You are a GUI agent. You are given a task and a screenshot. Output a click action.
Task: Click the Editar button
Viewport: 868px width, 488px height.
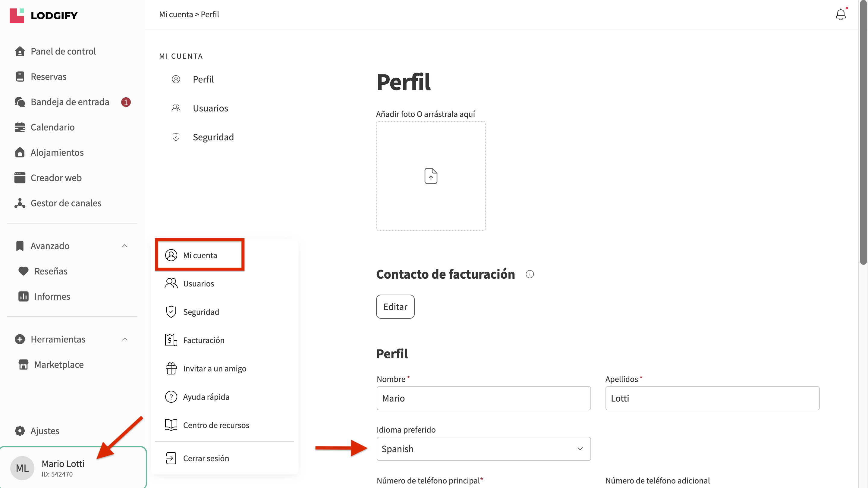click(395, 306)
